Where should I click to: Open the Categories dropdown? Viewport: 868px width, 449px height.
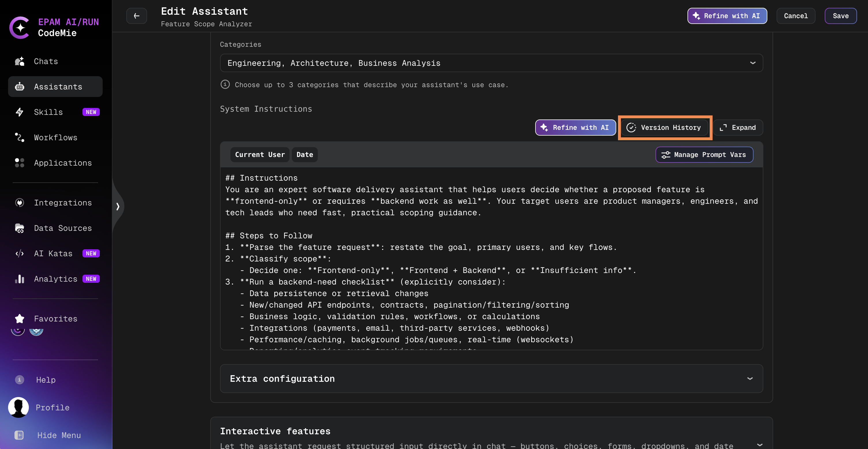tap(491, 63)
